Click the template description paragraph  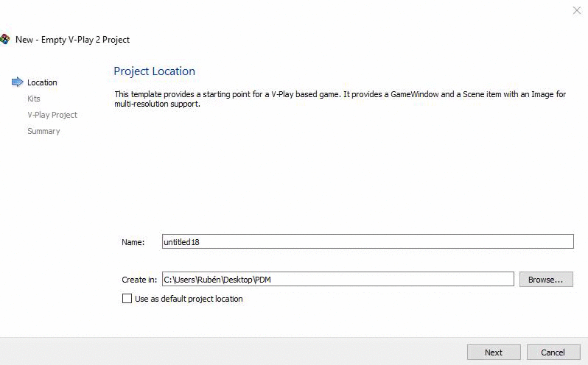(x=340, y=99)
